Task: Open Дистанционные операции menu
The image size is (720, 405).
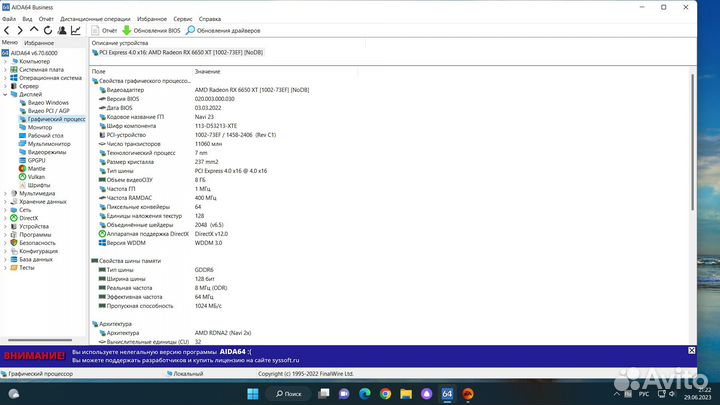Action: [x=95, y=19]
